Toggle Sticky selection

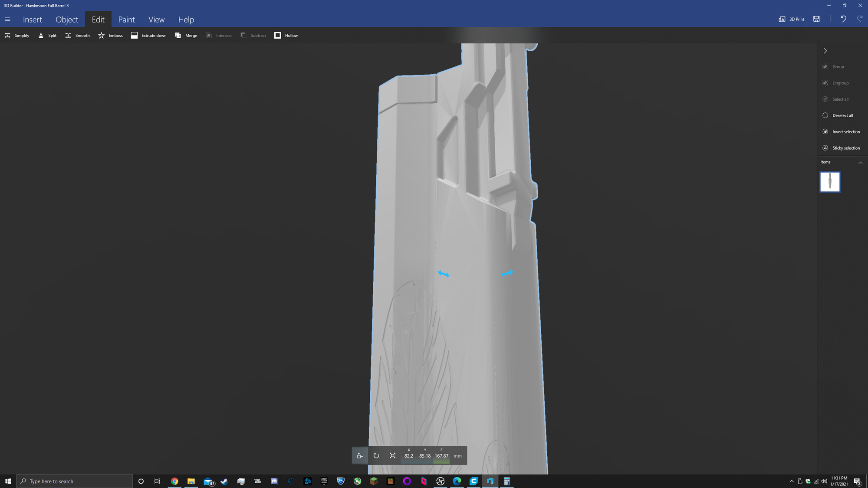841,148
